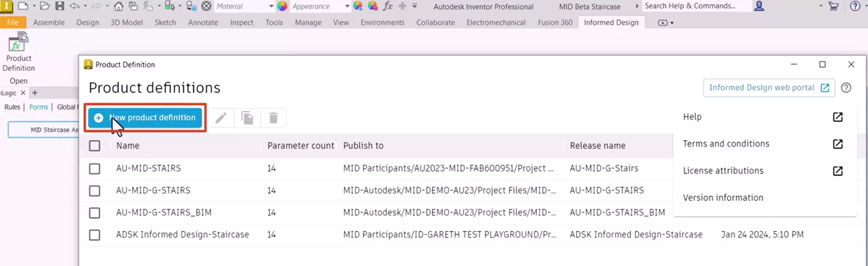Screen dimensions: 868x266
Task: Edit selected product definition pencil icon
Action: 221,118
